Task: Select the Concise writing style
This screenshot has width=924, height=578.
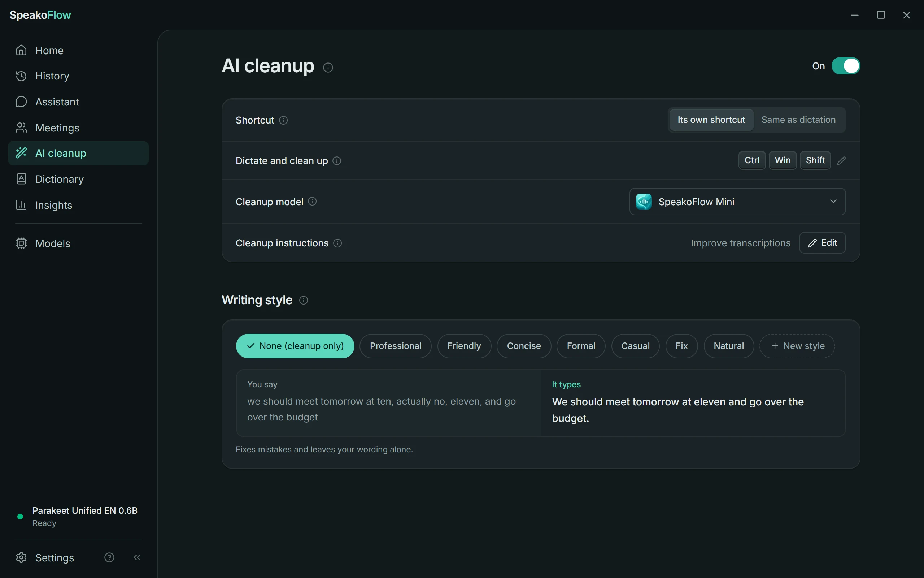Action: 524,346
